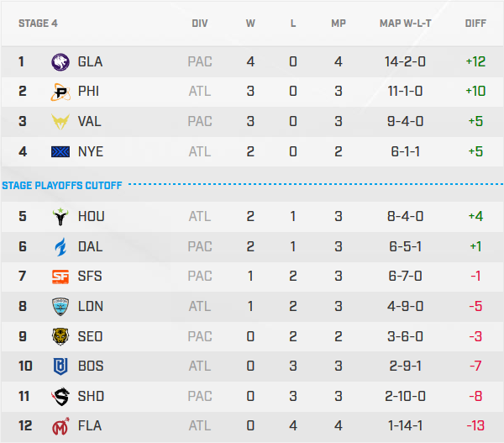Click the BOS team logo icon
The image size is (504, 443).
(x=61, y=366)
